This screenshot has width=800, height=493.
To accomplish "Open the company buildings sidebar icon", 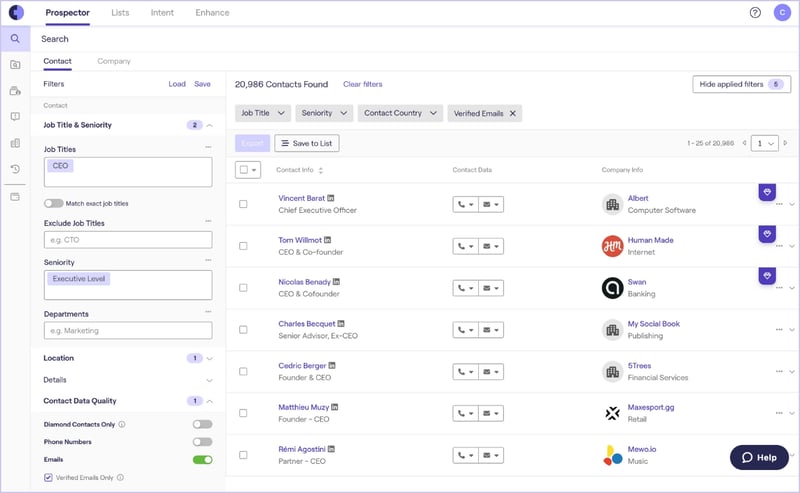I will [15, 143].
